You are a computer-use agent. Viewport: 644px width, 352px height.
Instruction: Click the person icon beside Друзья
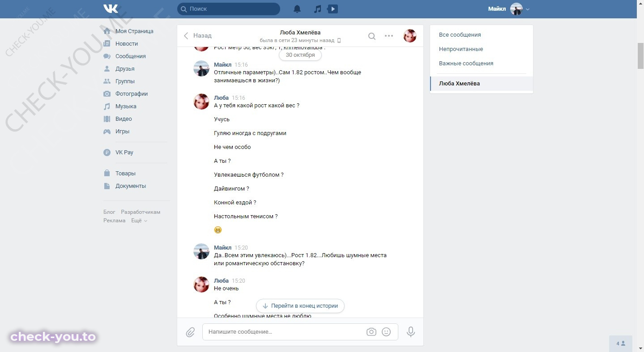click(107, 69)
